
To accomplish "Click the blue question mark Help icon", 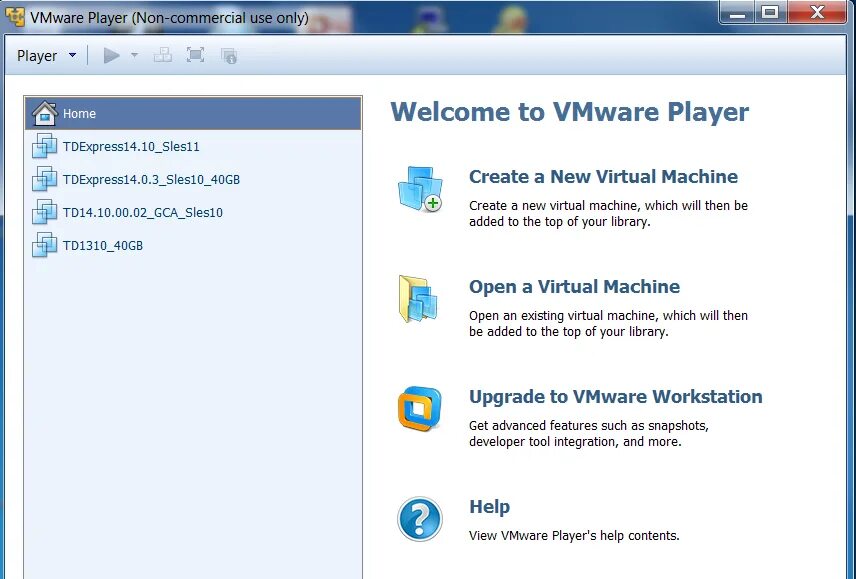I will coord(419,519).
